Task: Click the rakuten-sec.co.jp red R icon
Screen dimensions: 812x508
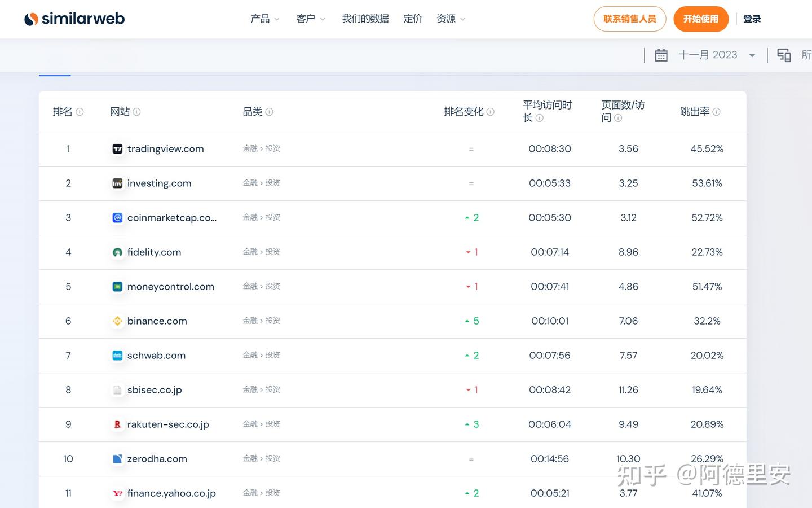Action: click(117, 424)
